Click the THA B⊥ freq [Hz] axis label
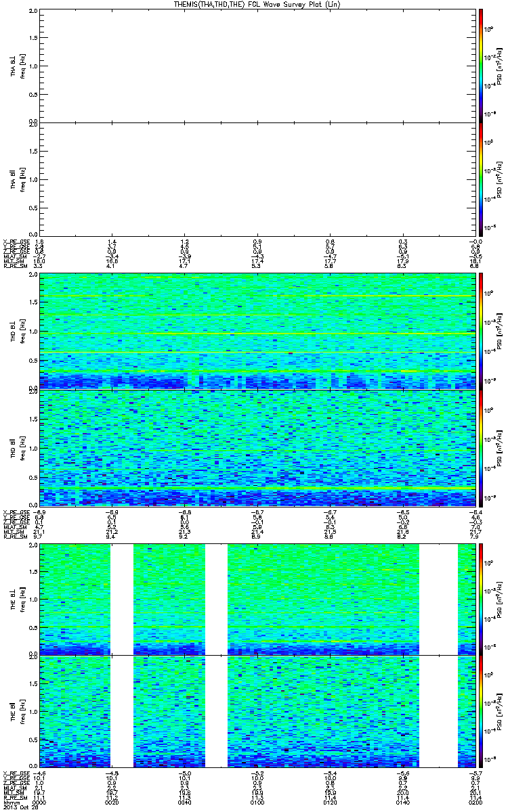 click(22, 65)
